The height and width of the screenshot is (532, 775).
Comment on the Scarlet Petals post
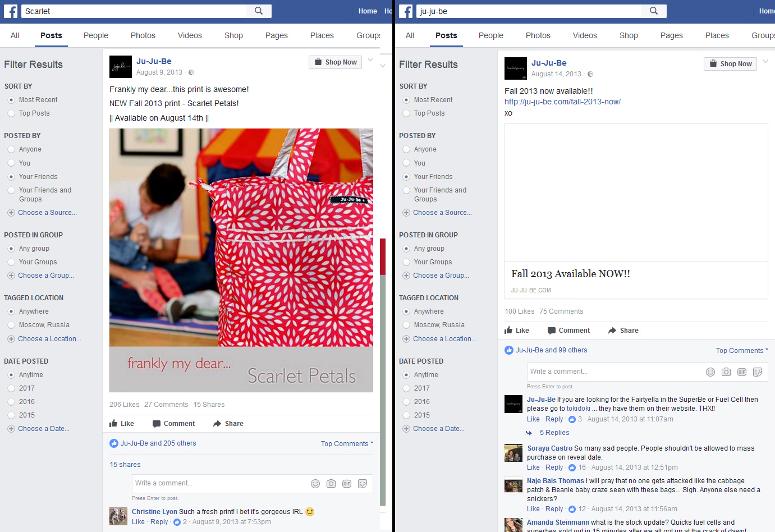point(174,424)
